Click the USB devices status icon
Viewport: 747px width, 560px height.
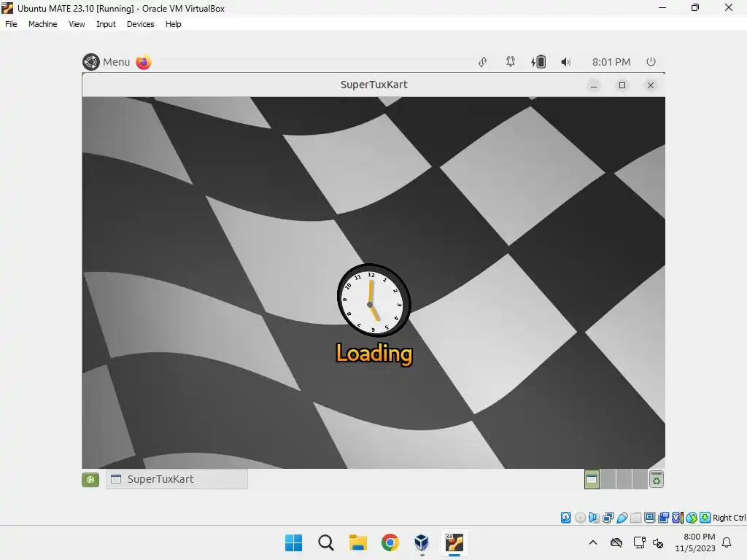tap(622, 518)
